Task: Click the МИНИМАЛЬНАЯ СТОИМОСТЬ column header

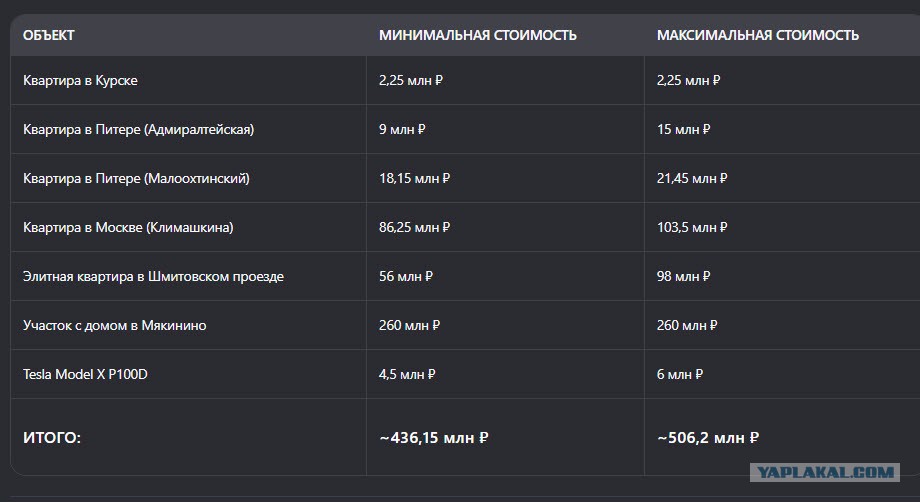Action: coord(478,35)
